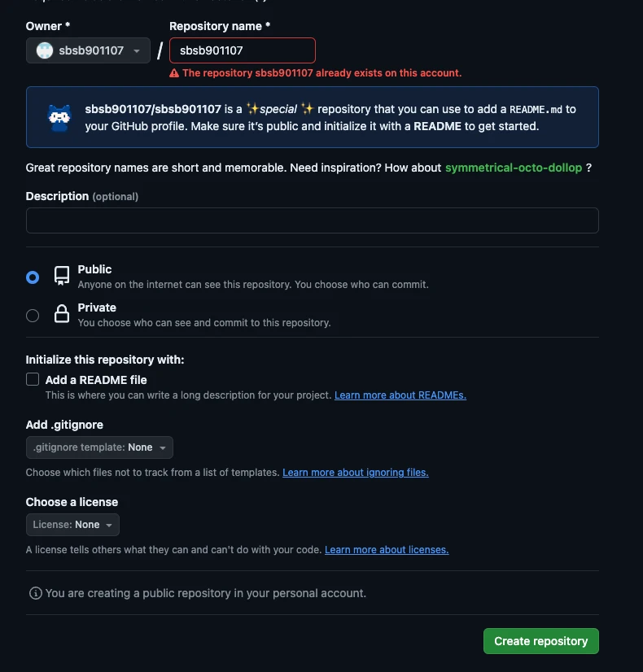Click into the Description text field

(x=313, y=220)
